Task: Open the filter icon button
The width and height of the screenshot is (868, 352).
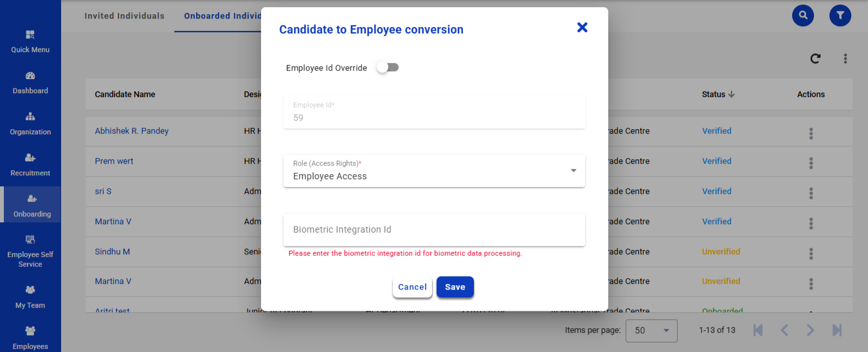Action: [x=840, y=15]
